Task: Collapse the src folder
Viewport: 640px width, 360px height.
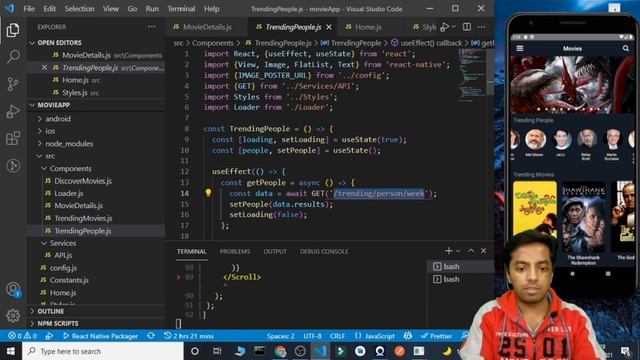Action: 50,156
